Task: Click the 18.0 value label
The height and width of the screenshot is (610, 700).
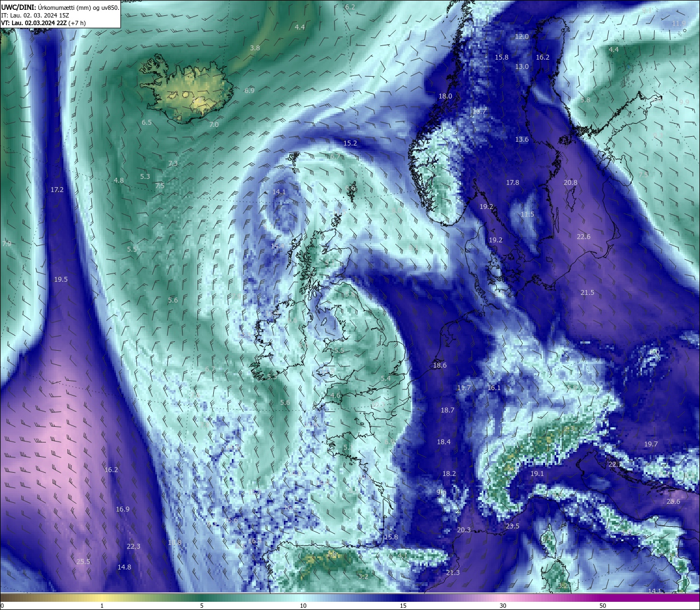Action: 445,96
